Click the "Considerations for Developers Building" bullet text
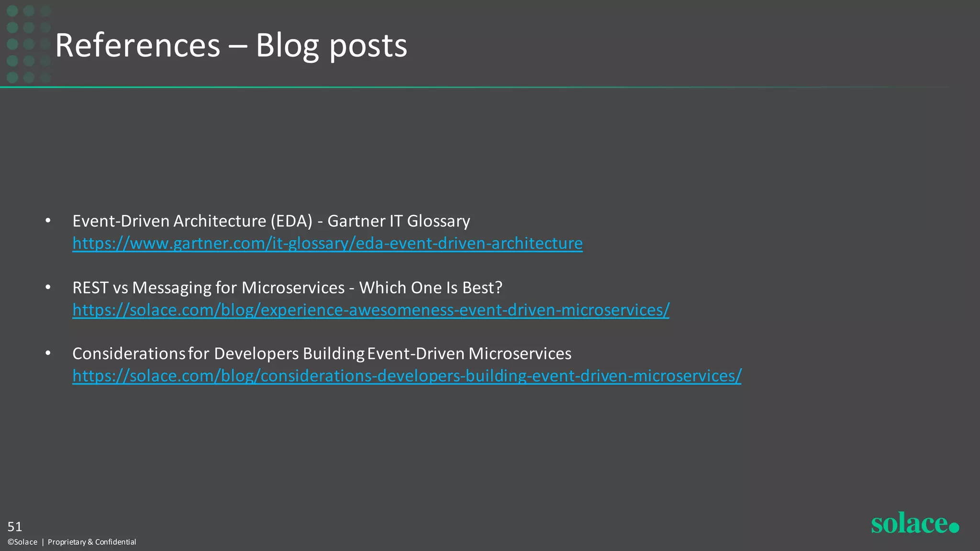 218,353
